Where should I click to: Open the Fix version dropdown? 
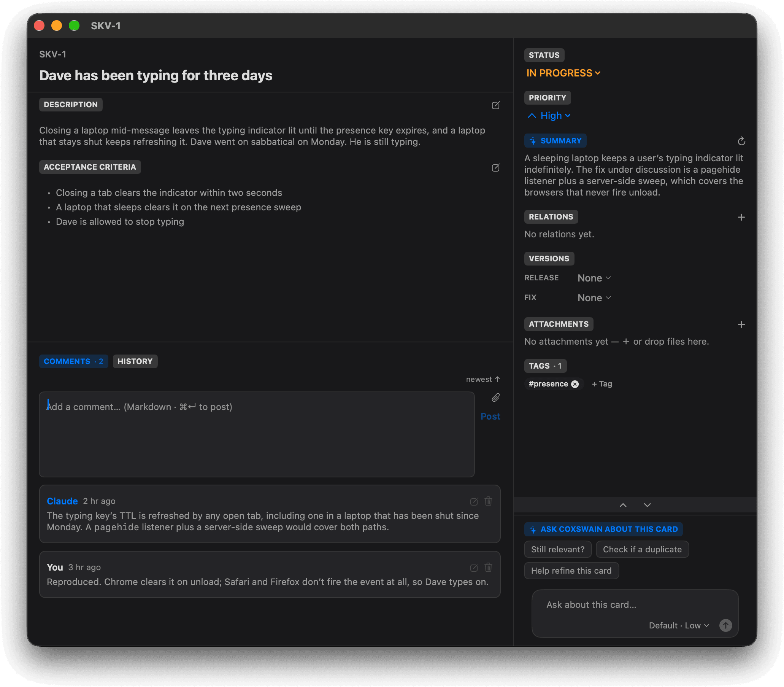click(x=594, y=298)
